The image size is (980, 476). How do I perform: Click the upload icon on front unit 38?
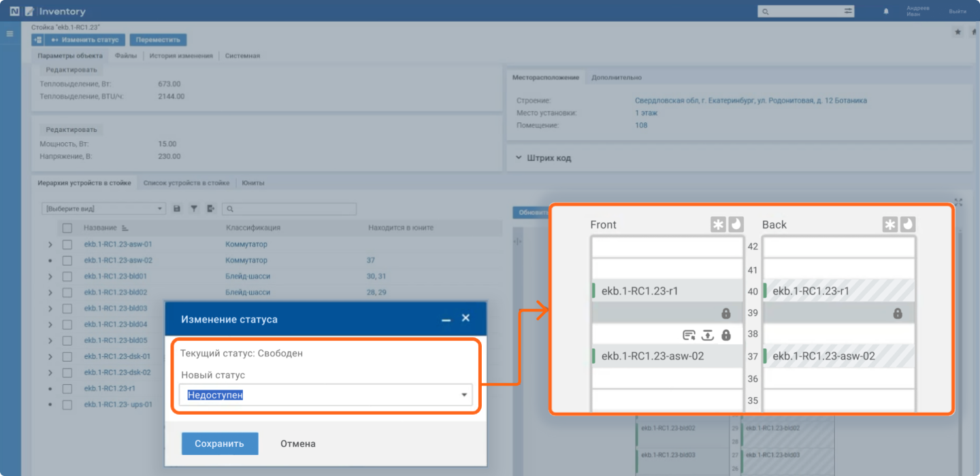pyautogui.click(x=708, y=335)
